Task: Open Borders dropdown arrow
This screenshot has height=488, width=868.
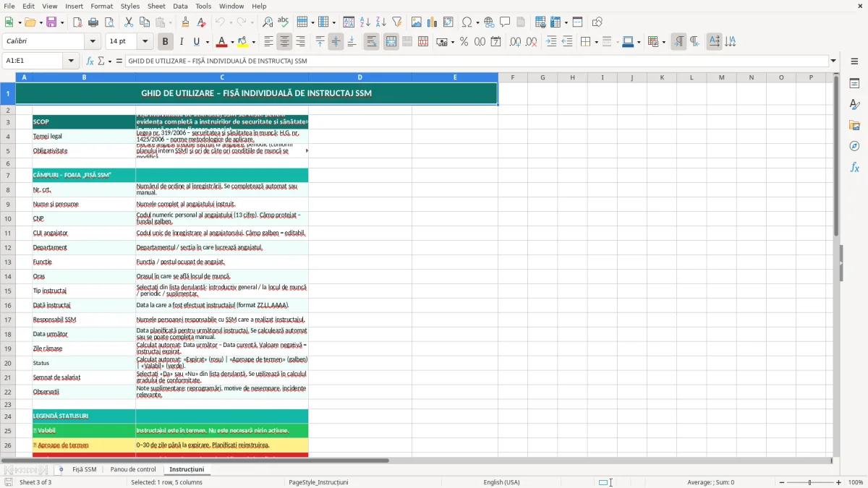Action: (x=595, y=42)
